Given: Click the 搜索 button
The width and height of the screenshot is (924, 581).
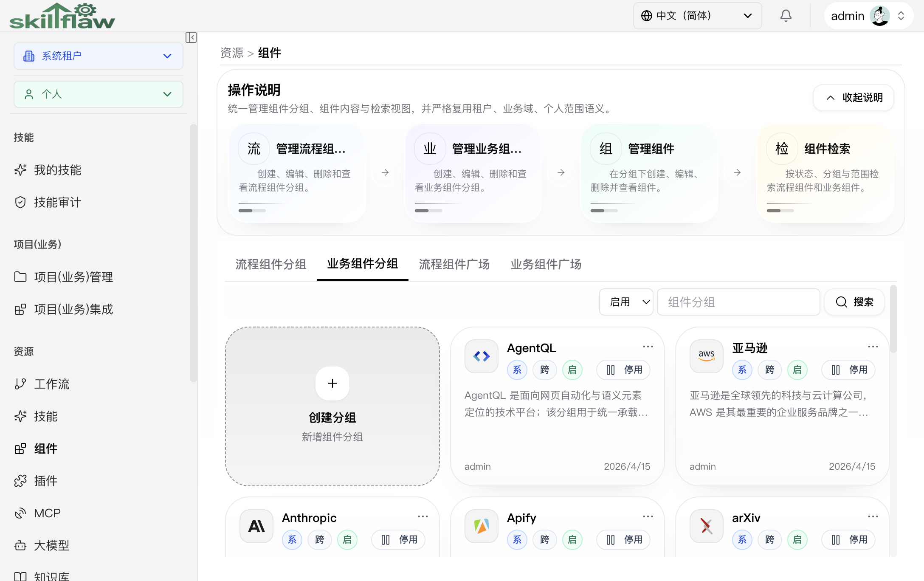Looking at the screenshot, I should [x=854, y=302].
